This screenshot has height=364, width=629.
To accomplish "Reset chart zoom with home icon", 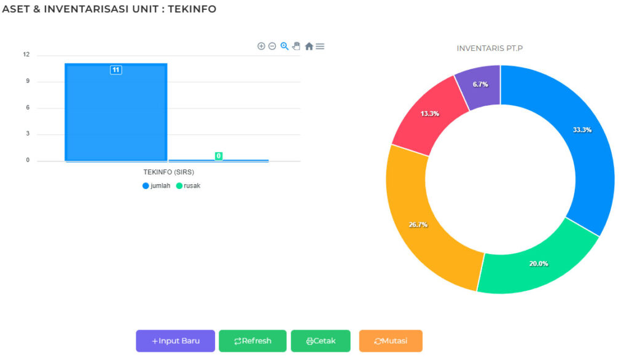I will pyautogui.click(x=309, y=46).
